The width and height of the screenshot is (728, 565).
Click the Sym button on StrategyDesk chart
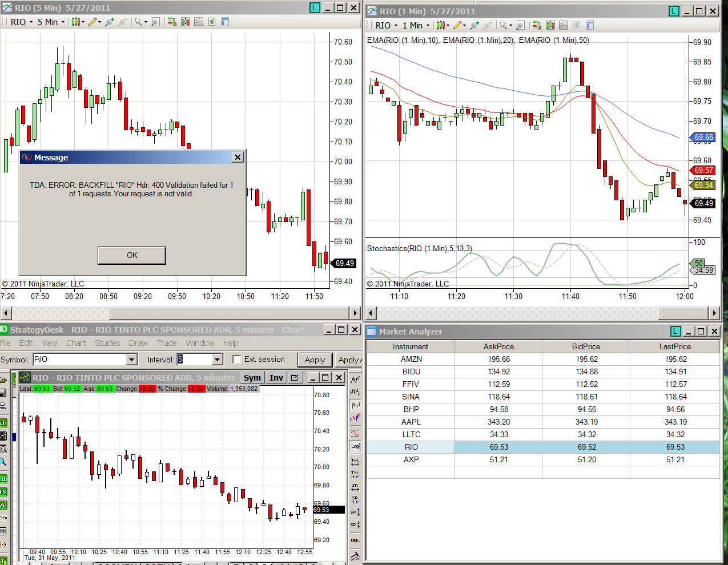coord(252,378)
